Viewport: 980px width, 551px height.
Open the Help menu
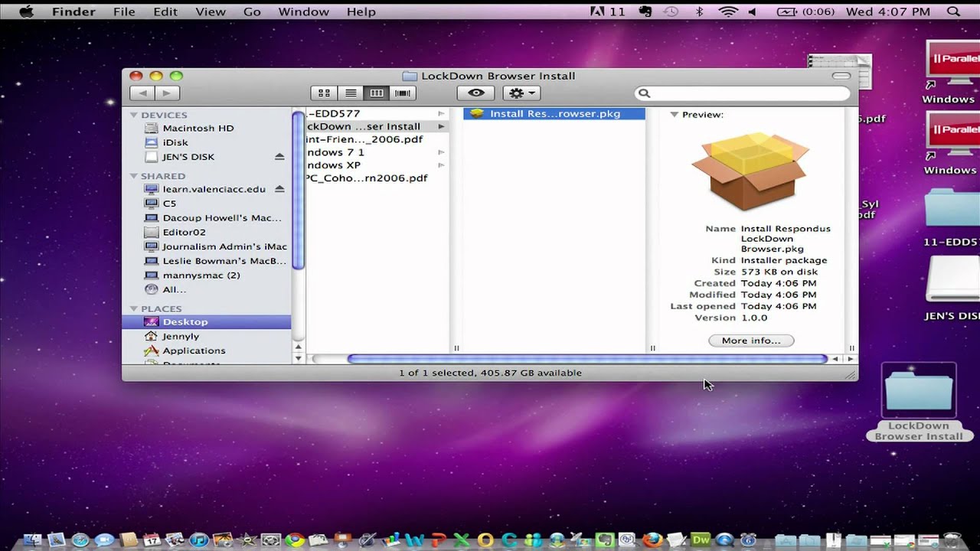(361, 11)
